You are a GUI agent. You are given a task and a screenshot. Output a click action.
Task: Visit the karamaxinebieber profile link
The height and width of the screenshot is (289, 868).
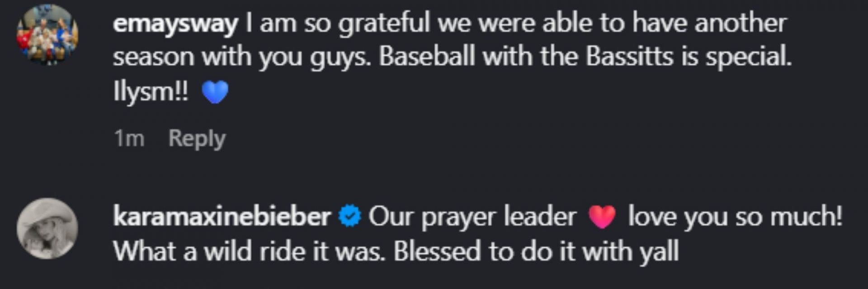coord(222,216)
